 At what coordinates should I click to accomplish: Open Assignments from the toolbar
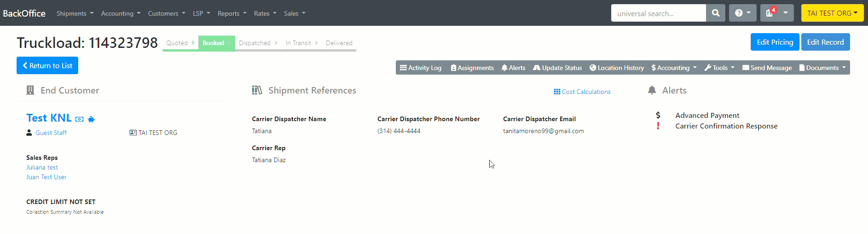click(x=472, y=68)
